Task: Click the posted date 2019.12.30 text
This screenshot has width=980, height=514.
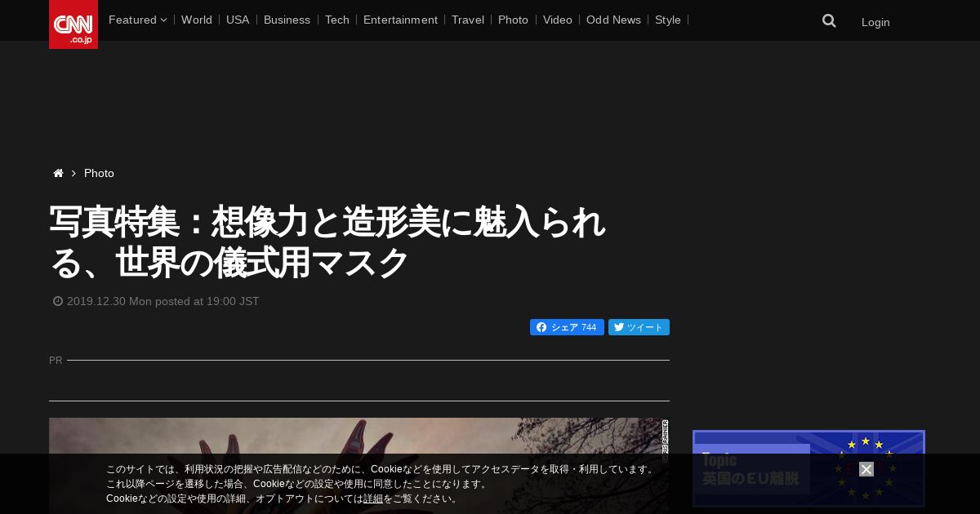Action: tap(163, 301)
